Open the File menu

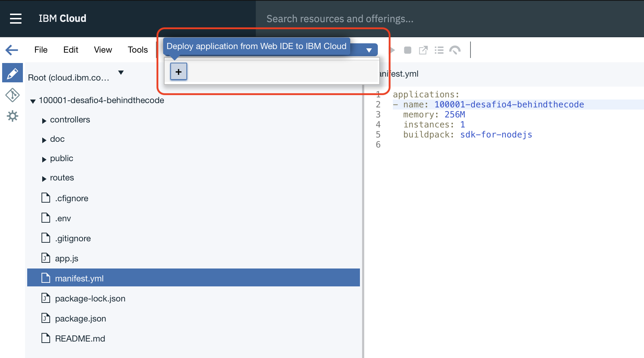pos(41,50)
